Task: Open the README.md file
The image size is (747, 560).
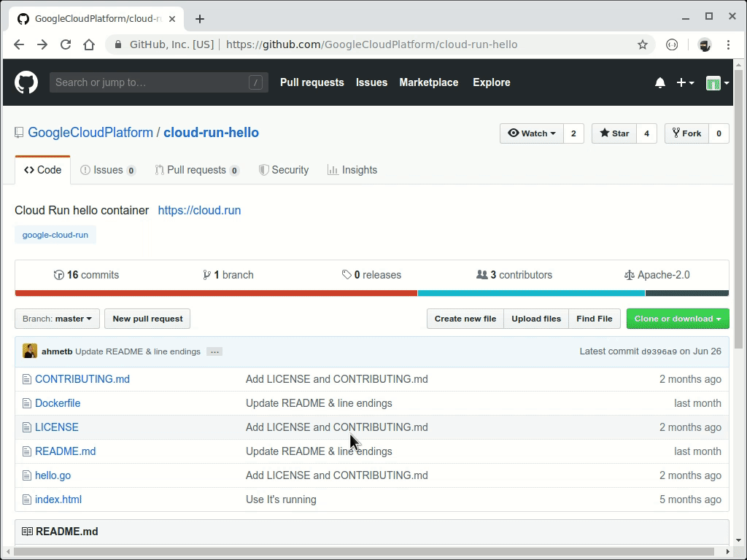Action: pos(65,451)
